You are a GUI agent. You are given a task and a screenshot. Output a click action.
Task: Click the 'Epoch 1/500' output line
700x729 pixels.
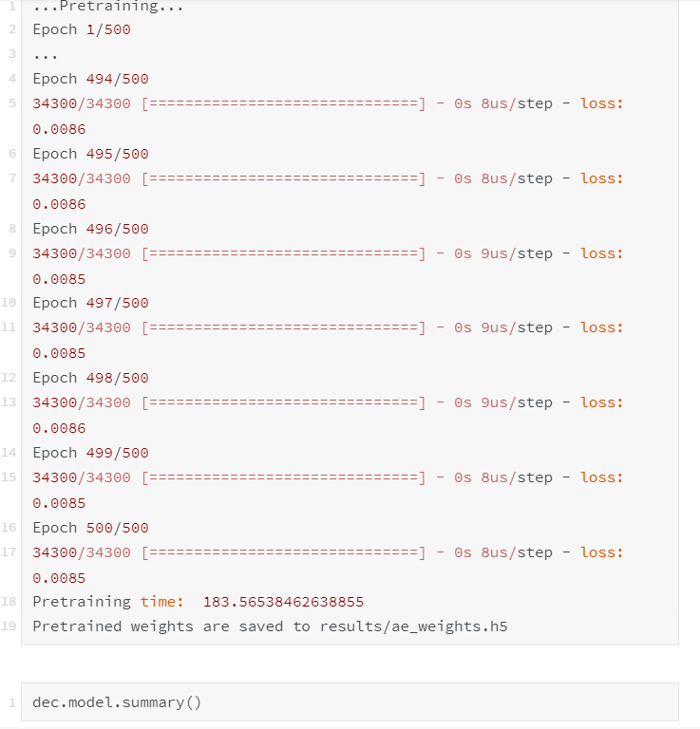tap(82, 29)
